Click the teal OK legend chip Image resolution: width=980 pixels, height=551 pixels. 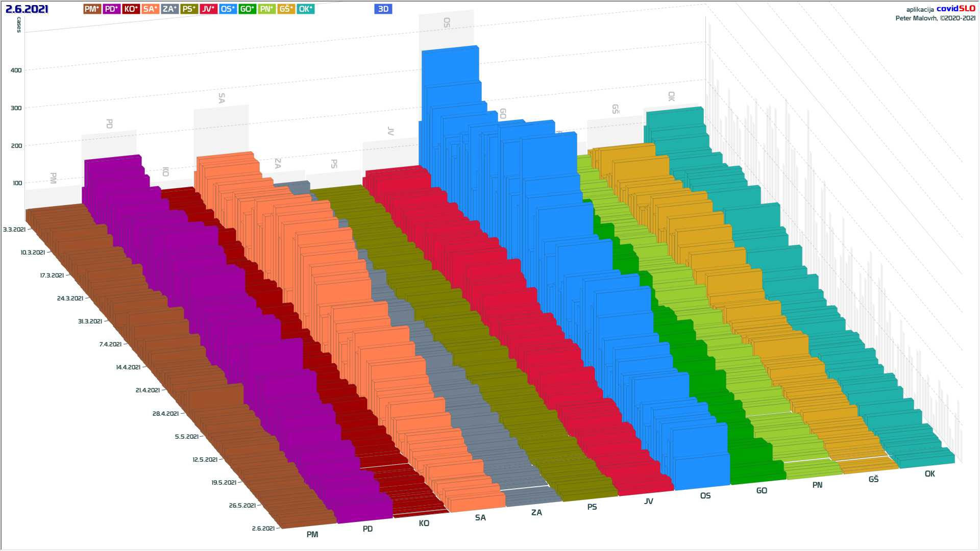tap(306, 9)
